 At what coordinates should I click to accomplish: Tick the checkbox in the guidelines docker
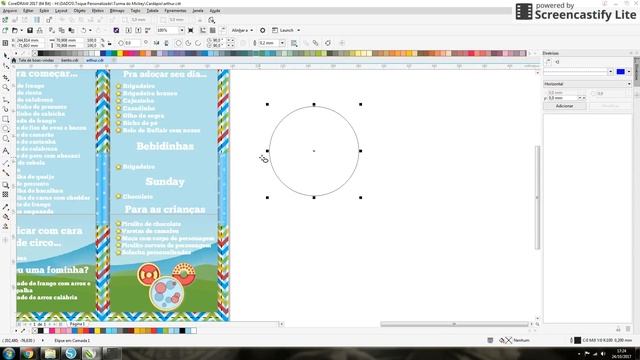point(594,93)
